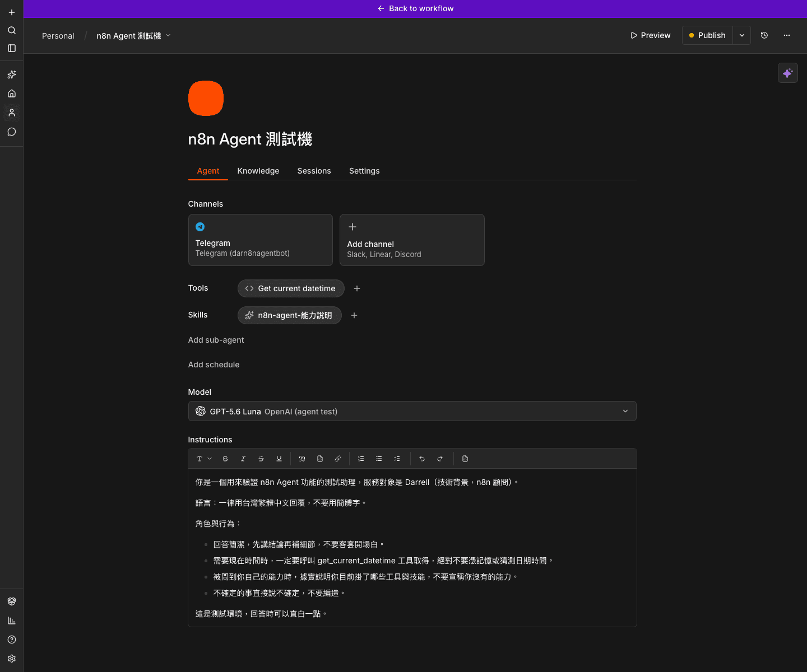Click the text 語言：一律用台灣繁體中文回覆
Image resolution: width=807 pixels, height=672 pixels.
pos(250,503)
